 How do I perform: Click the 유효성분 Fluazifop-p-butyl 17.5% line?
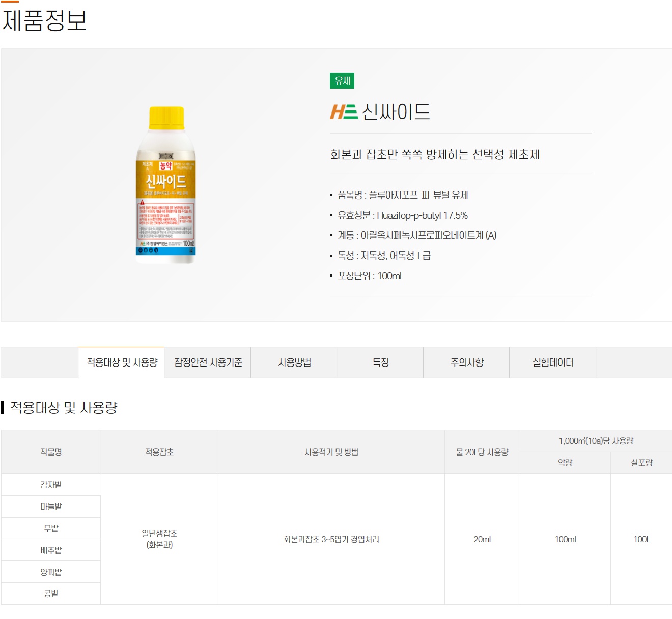[x=403, y=215]
